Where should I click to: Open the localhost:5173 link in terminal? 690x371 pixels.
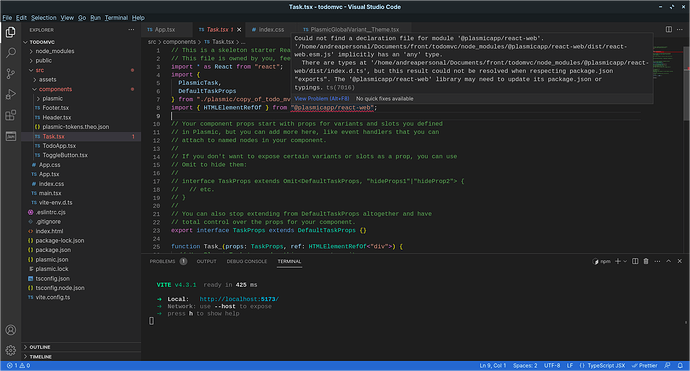pyautogui.click(x=239, y=299)
